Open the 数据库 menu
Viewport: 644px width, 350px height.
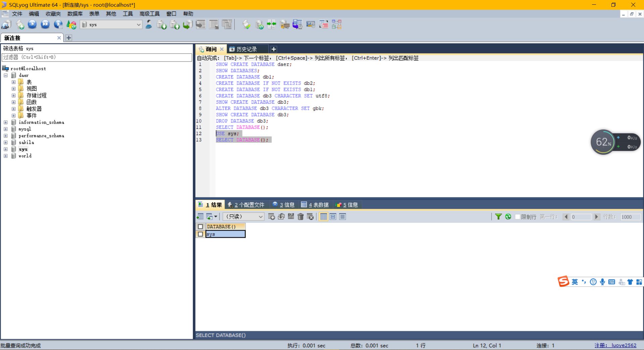[x=75, y=14]
